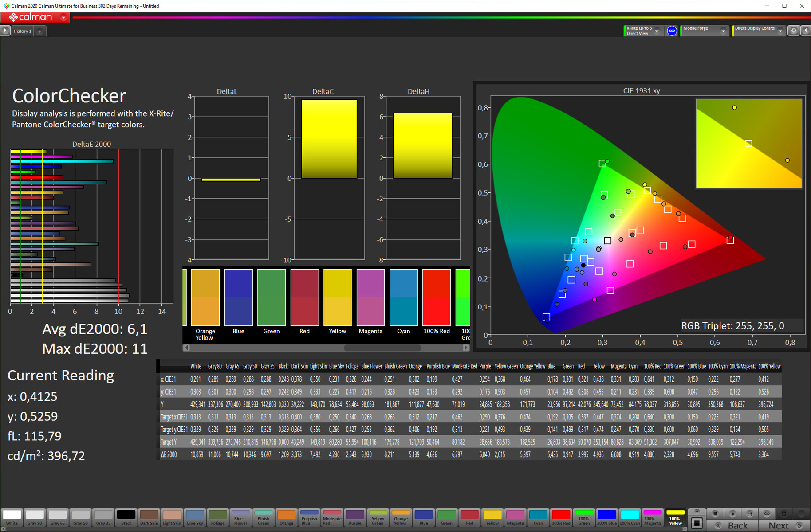Click the stop measurement button
811x532 pixels.
point(715,513)
